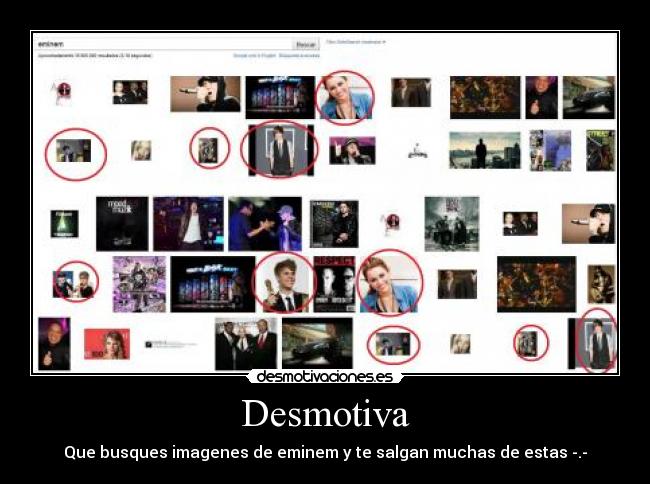Open the stage photo with purple-capped performer
Viewport: 650px width, 484px height.
[x=265, y=224]
